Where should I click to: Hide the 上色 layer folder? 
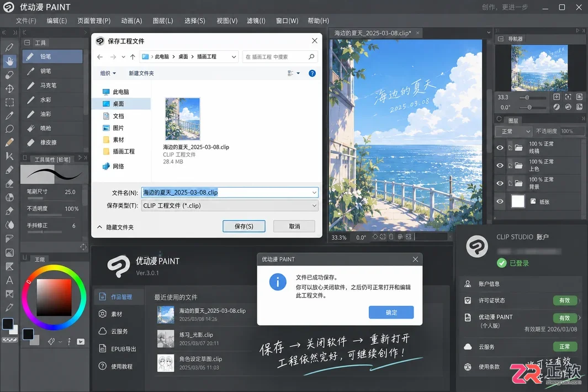tap(500, 165)
